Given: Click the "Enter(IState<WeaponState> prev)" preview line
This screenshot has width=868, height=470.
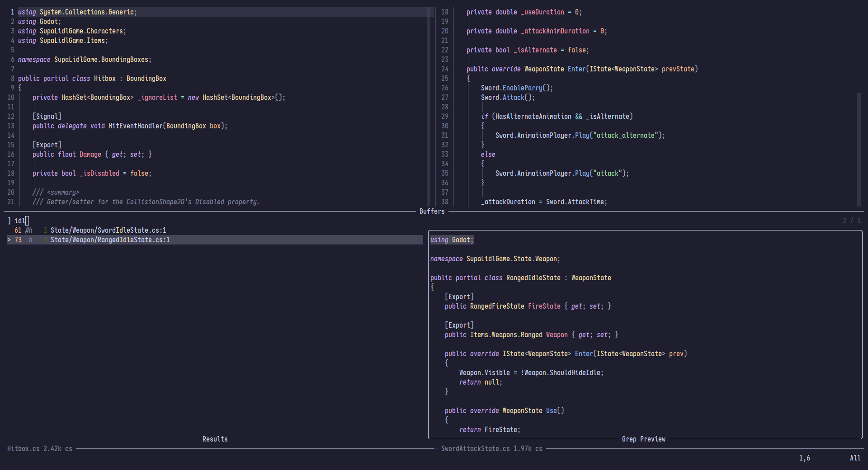Looking at the screenshot, I should tap(566, 354).
